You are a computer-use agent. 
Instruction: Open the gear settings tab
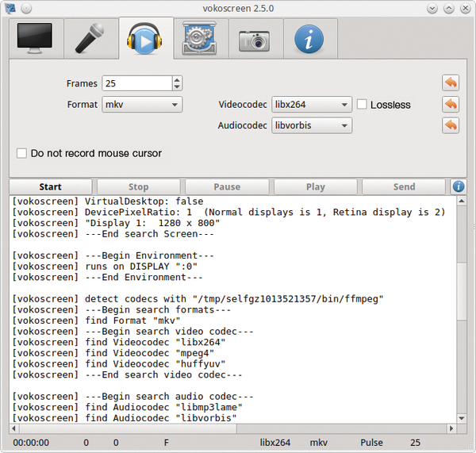(201, 39)
